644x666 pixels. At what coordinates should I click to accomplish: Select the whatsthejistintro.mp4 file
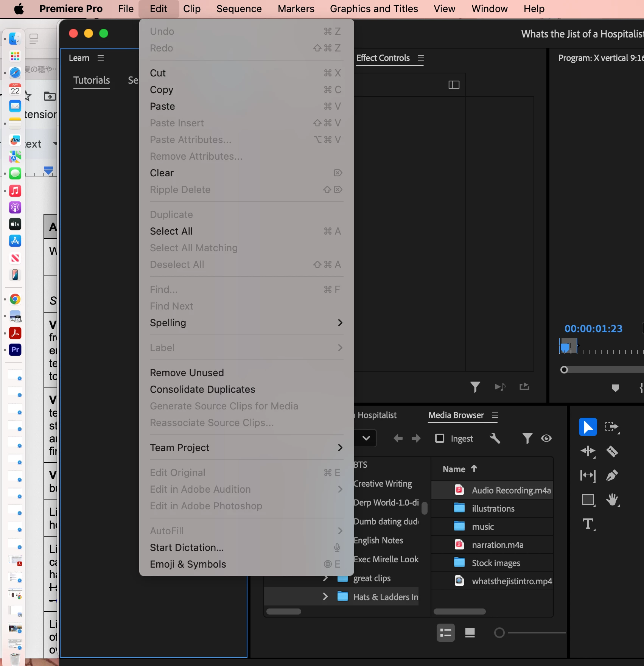tap(492, 581)
